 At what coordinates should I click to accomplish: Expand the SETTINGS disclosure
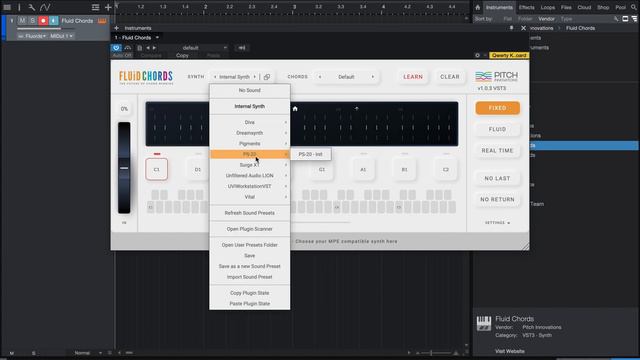(x=498, y=223)
